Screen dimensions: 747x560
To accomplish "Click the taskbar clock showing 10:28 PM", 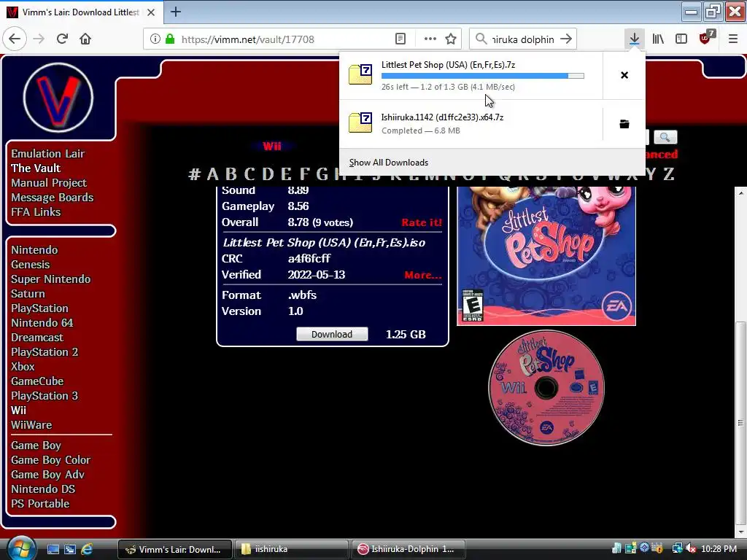I will click(719, 549).
